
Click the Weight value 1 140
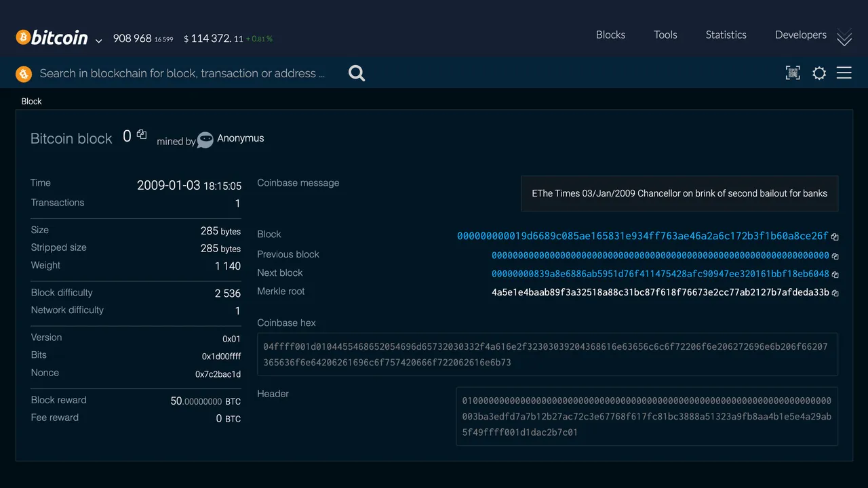228,266
